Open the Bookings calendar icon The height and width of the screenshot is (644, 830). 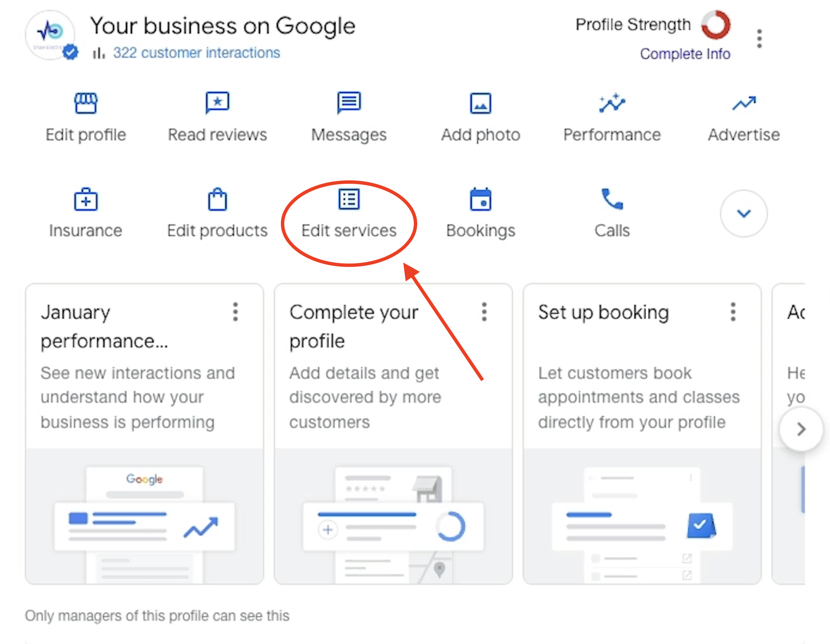click(x=480, y=199)
